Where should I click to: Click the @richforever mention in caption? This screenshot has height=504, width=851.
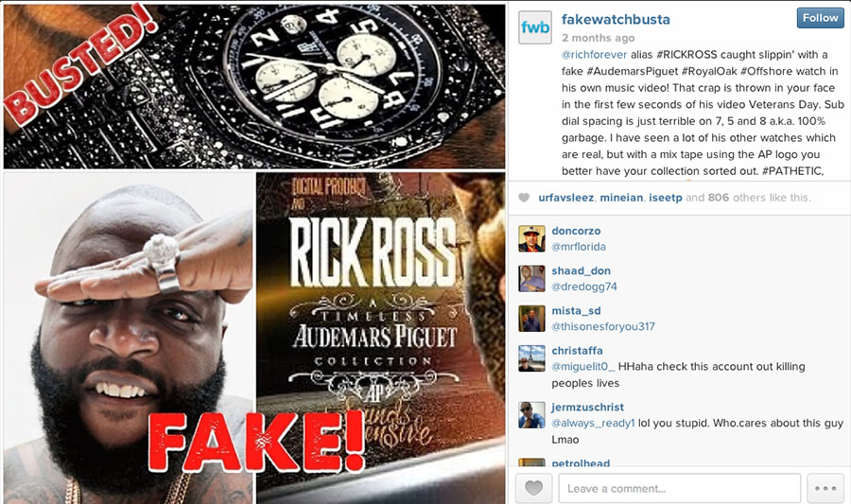[595, 55]
